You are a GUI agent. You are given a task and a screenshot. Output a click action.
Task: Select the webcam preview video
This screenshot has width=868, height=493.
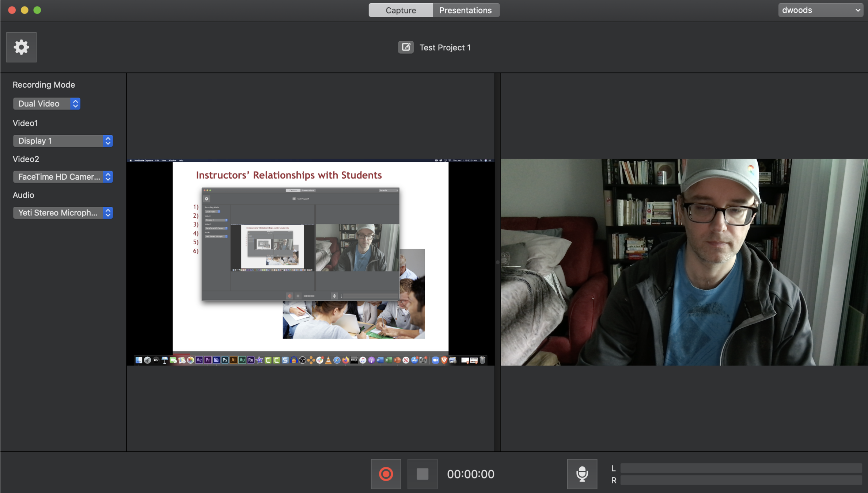point(684,262)
